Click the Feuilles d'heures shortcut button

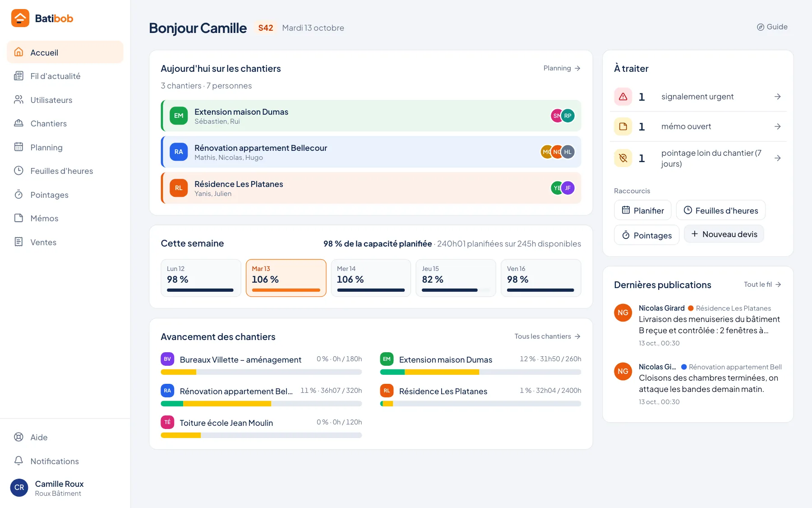(x=721, y=210)
